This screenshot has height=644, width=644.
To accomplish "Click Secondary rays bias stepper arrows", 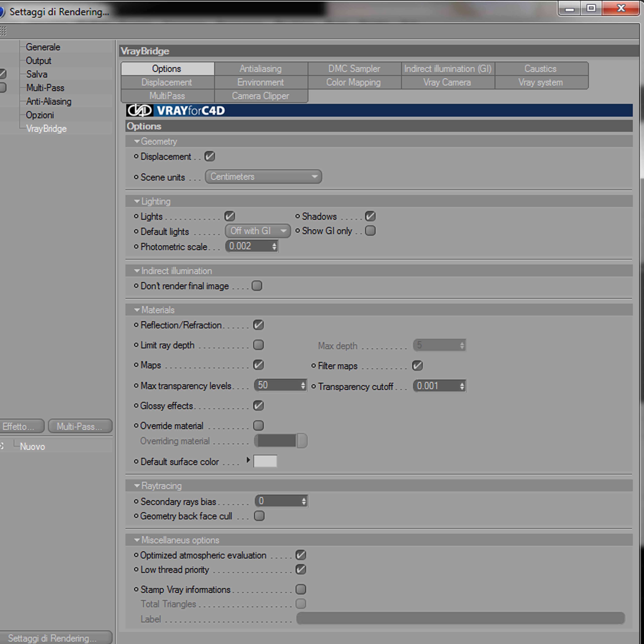I will click(x=304, y=501).
